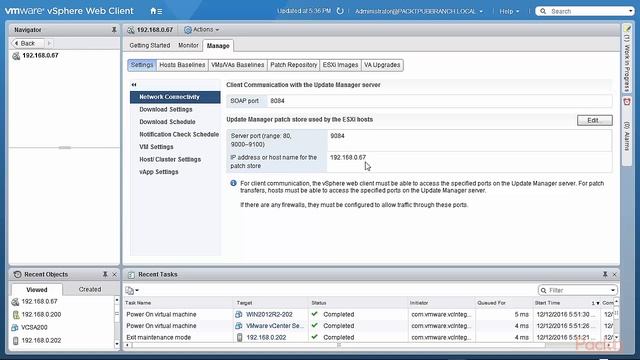The height and width of the screenshot is (360, 640).
Task: Open recent object VCSA200
Action: click(34, 327)
